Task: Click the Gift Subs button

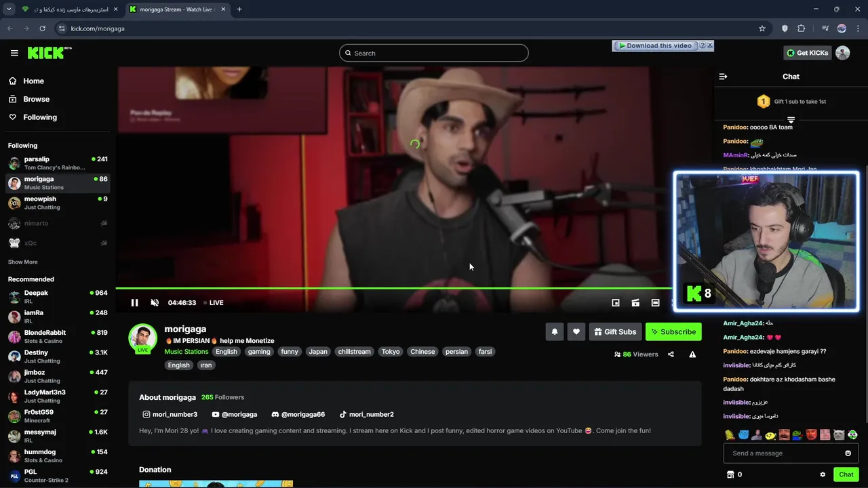Action: (616, 331)
